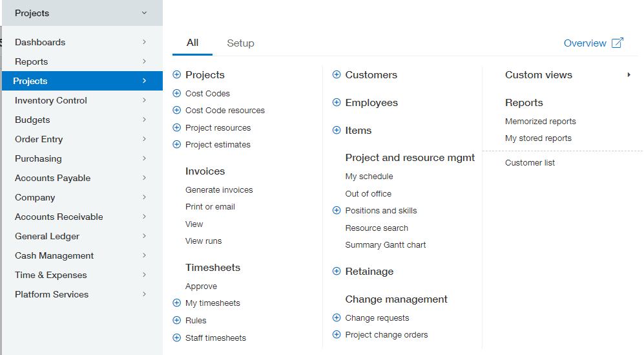This screenshot has width=644, height=355.
Task: Expand Accounts Payable in the sidebar
Action: [x=81, y=178]
